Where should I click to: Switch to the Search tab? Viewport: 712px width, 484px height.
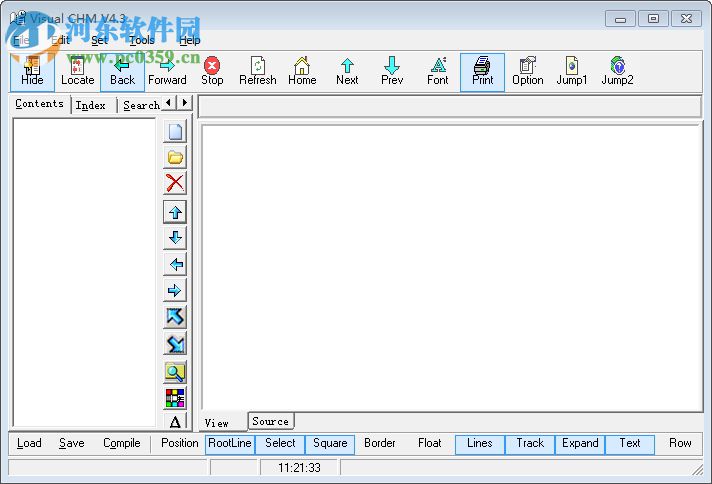141,105
